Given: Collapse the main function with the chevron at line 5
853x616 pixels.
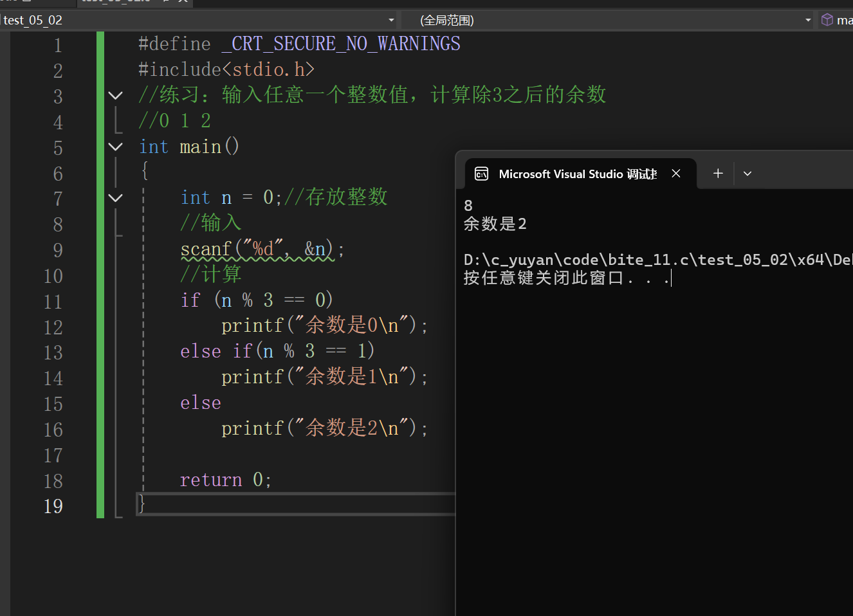Looking at the screenshot, I should pos(115,147).
